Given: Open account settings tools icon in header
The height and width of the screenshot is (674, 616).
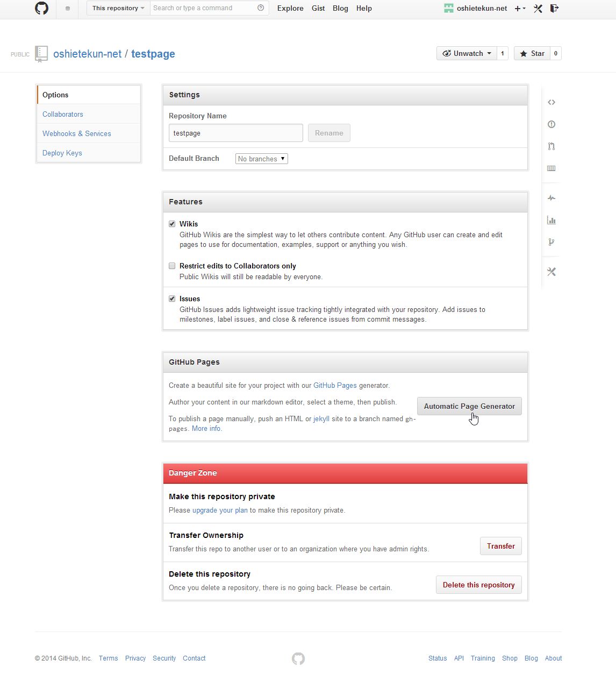Looking at the screenshot, I should coord(538,8).
